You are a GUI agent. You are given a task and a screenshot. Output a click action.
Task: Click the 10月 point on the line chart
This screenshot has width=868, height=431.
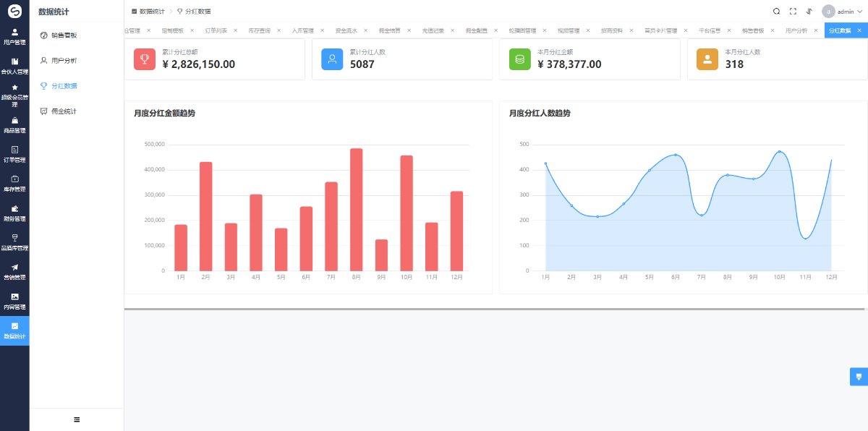point(780,152)
